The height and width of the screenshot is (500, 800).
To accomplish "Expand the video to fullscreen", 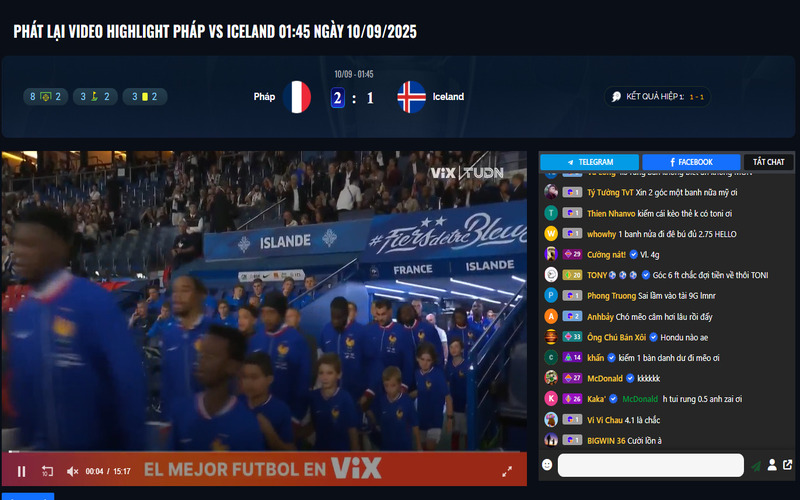I will point(507,471).
